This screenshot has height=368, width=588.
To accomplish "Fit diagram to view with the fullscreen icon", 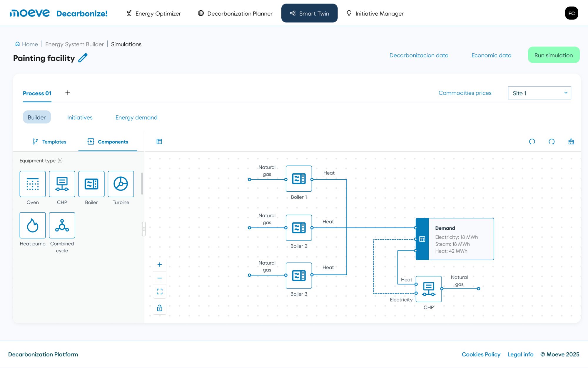I will coord(160,291).
